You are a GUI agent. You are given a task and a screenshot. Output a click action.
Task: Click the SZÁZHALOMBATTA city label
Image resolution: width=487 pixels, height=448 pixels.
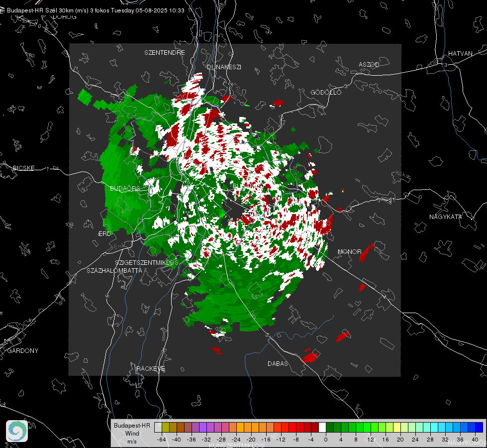pyautogui.click(x=114, y=270)
